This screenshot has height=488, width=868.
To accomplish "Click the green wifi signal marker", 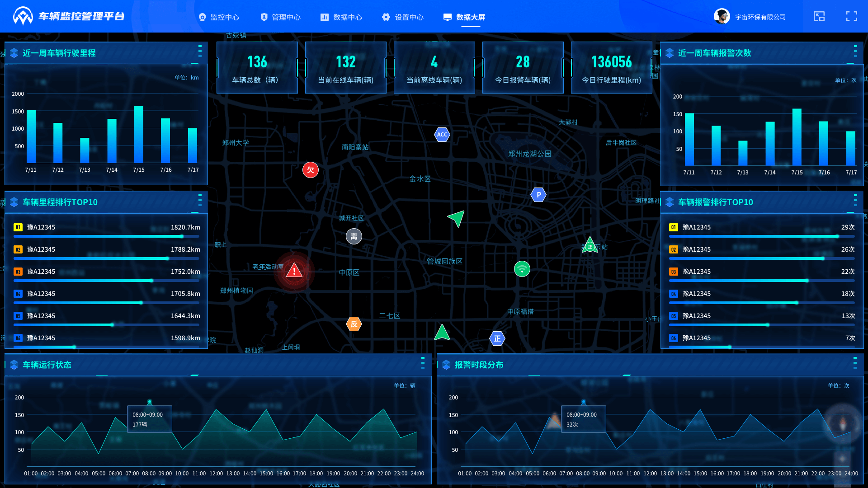I will (522, 269).
